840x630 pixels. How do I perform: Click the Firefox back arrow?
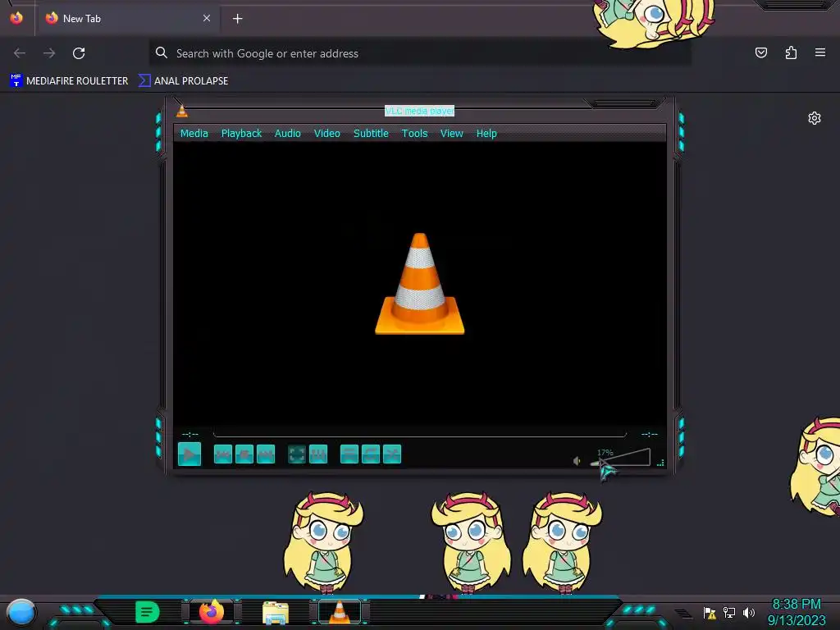click(20, 53)
